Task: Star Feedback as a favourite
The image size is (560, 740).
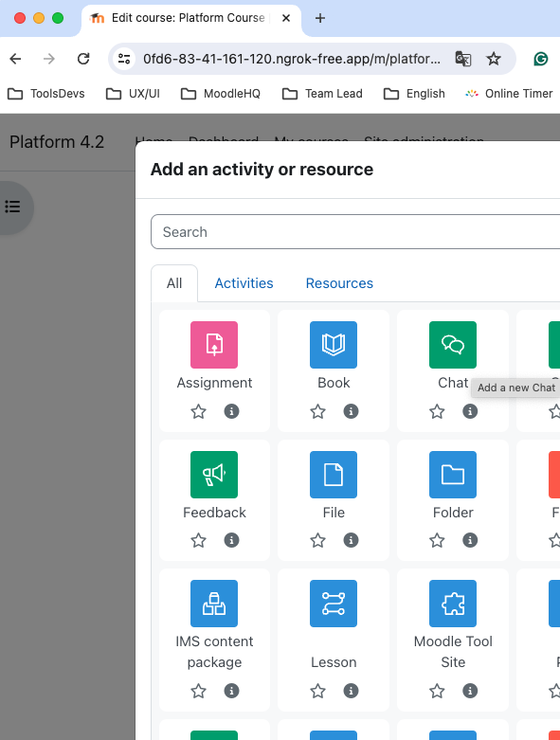Action: click(x=199, y=540)
